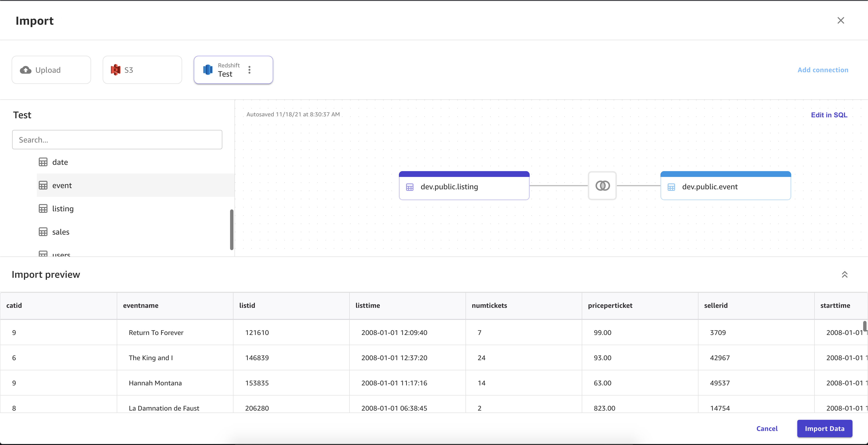Click the Search input field

(x=117, y=139)
